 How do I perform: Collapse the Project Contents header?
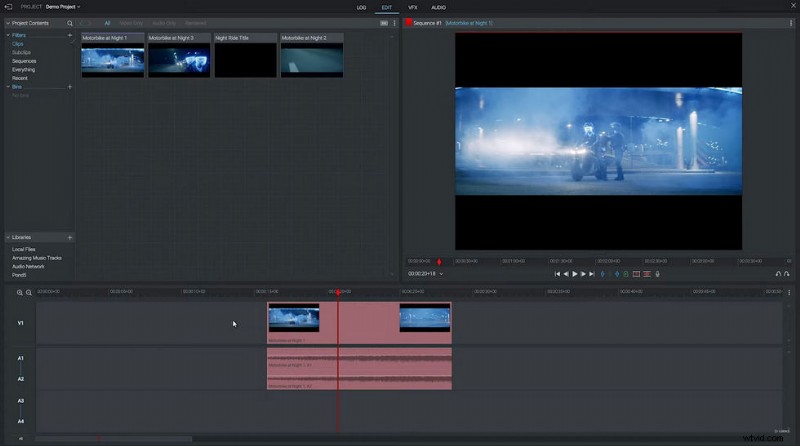pos(8,23)
